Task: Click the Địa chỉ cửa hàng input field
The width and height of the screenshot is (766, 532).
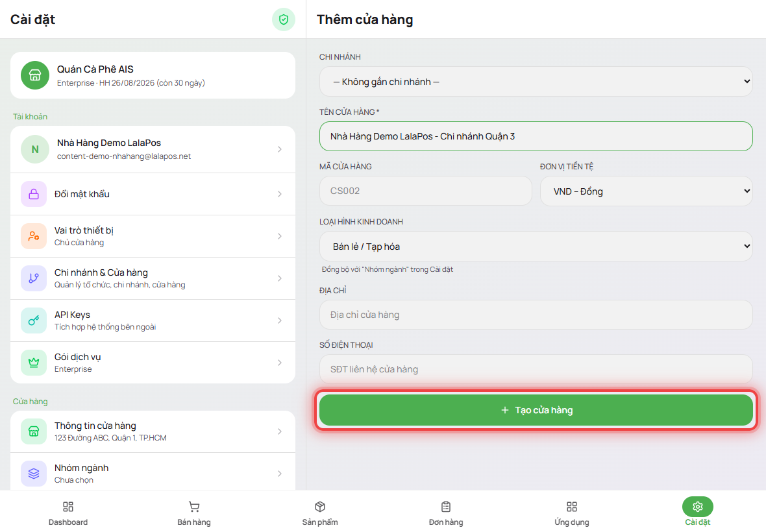Action: 536,315
